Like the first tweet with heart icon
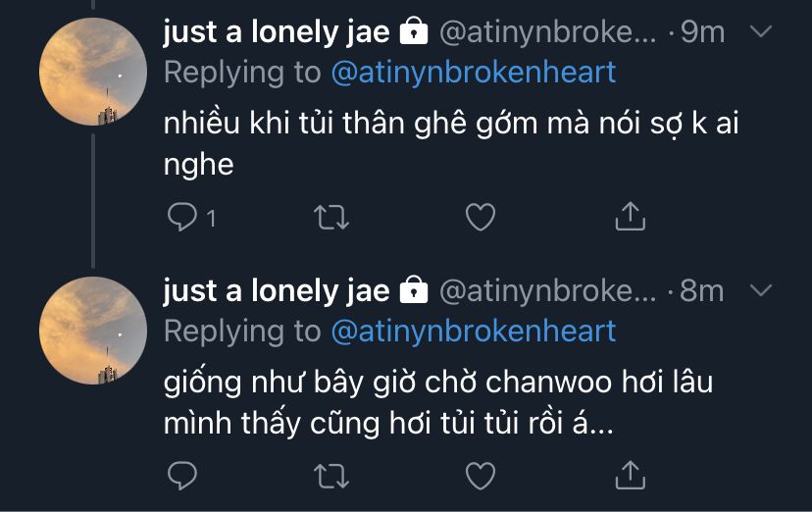This screenshot has width=812, height=512. point(481,217)
